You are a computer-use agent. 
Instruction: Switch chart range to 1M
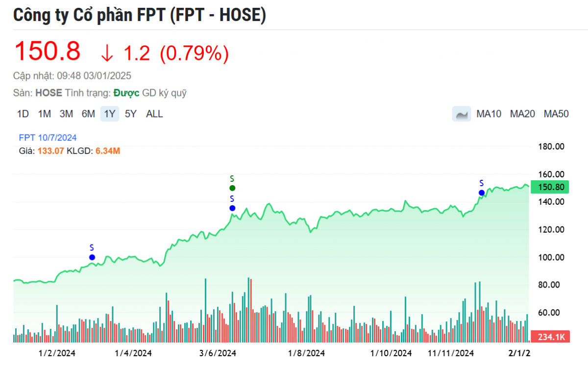coord(45,114)
